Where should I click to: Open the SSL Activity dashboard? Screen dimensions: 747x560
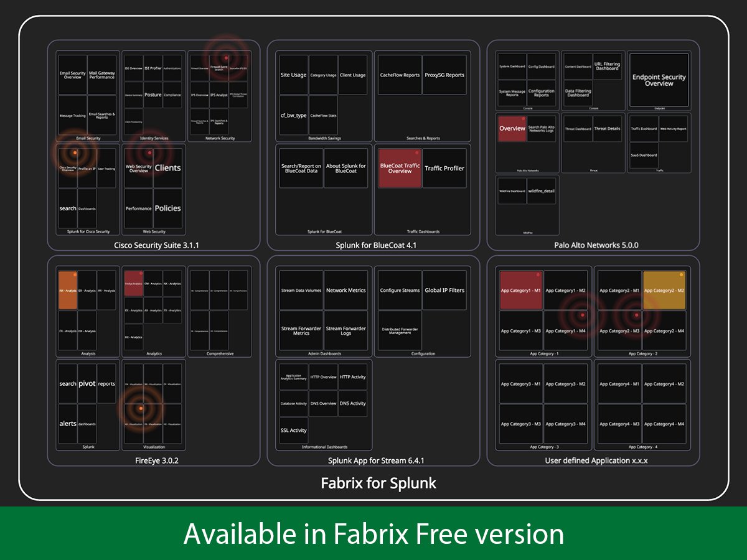pyautogui.click(x=293, y=430)
